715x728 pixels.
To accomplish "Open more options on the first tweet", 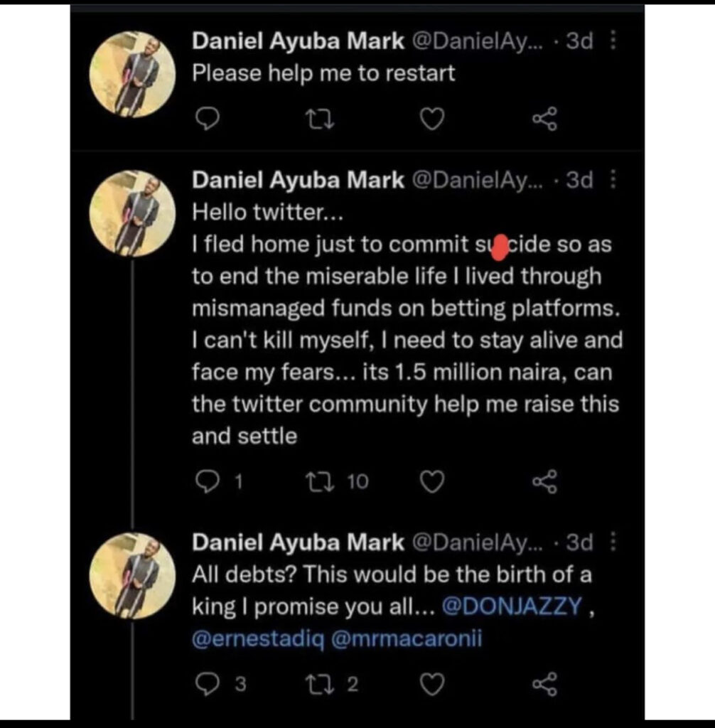I will click(614, 41).
